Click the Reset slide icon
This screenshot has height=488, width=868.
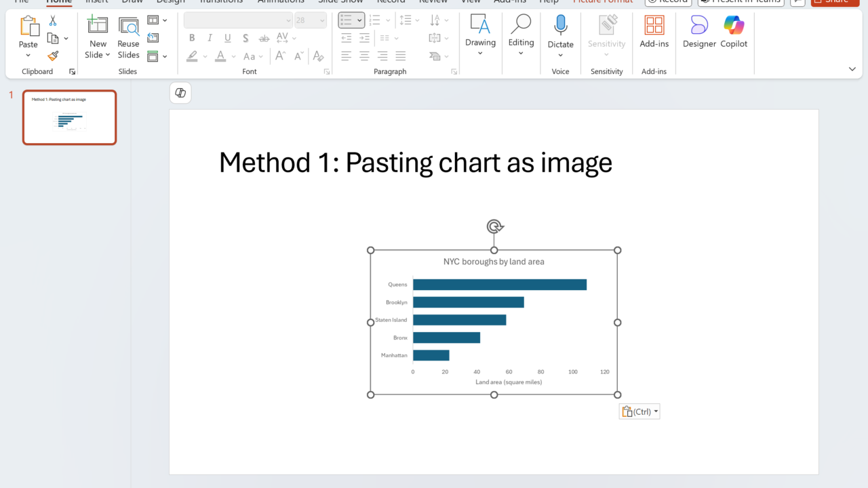(153, 38)
